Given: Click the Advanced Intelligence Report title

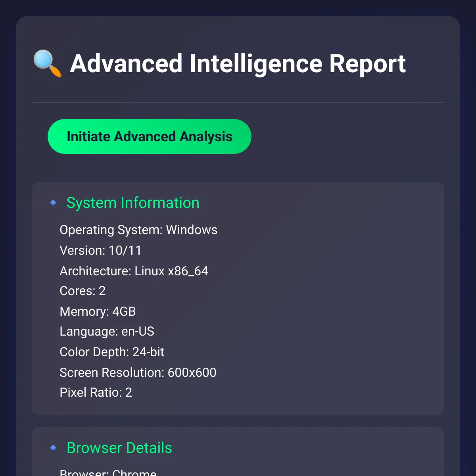Looking at the screenshot, I should click(237, 63).
